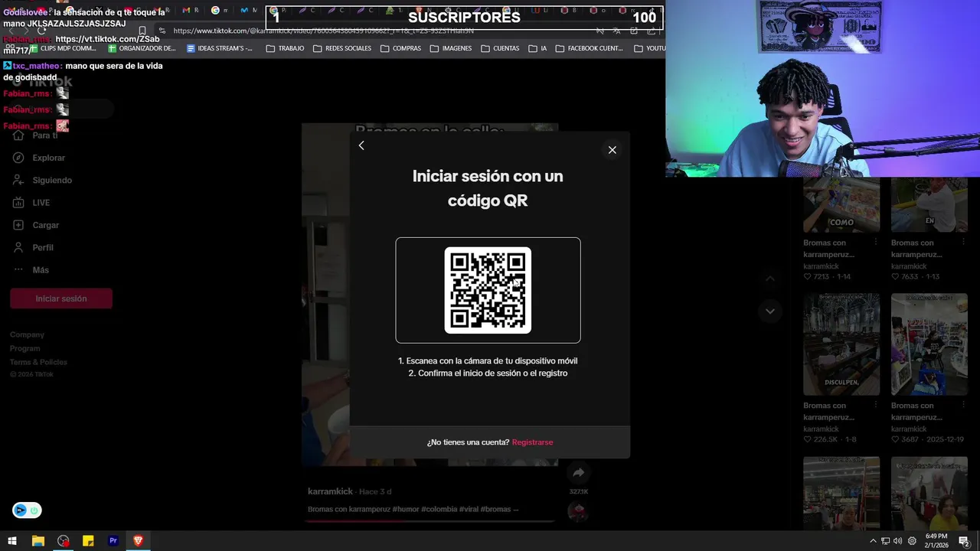Close the QR login dialog
The image size is (980, 551).
click(612, 150)
